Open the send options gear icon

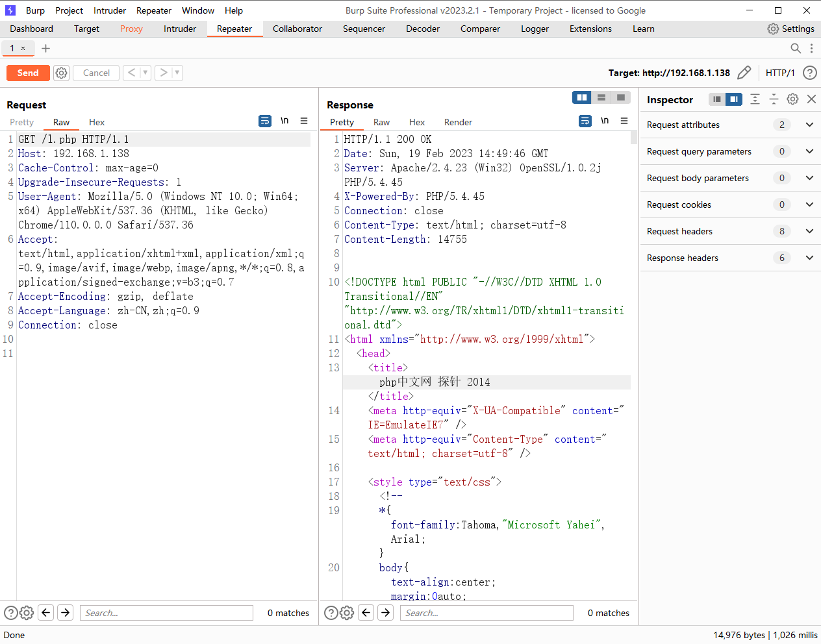point(61,73)
